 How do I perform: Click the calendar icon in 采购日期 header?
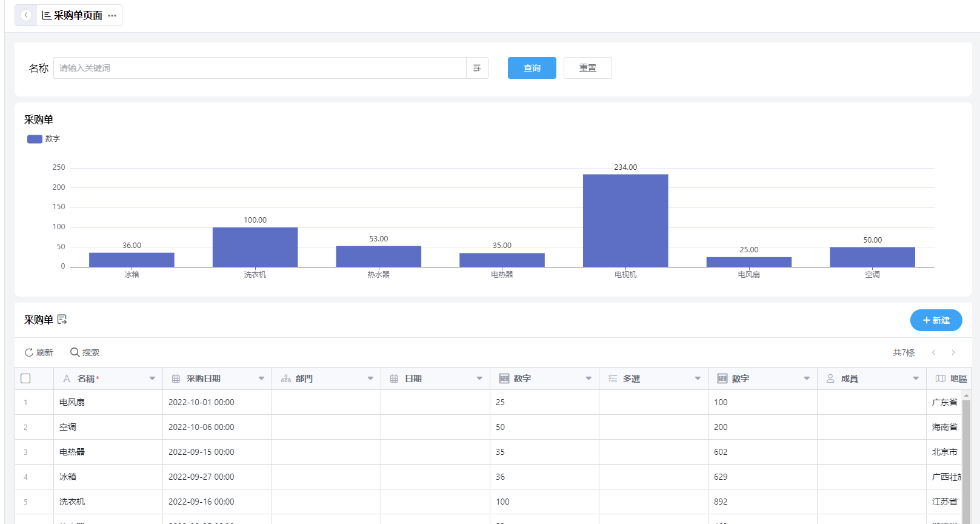pos(176,378)
